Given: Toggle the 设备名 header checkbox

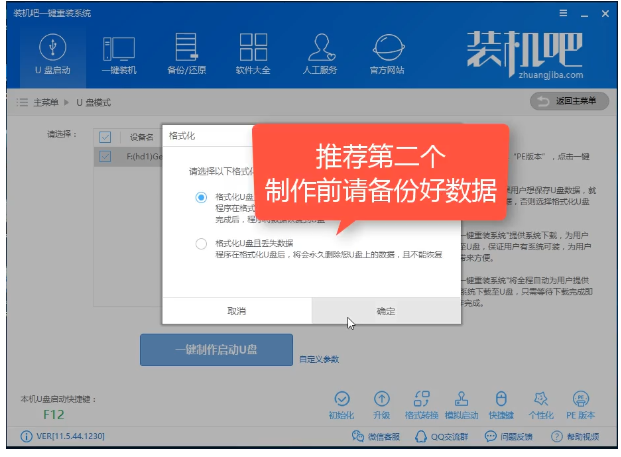Looking at the screenshot, I should pos(105,136).
